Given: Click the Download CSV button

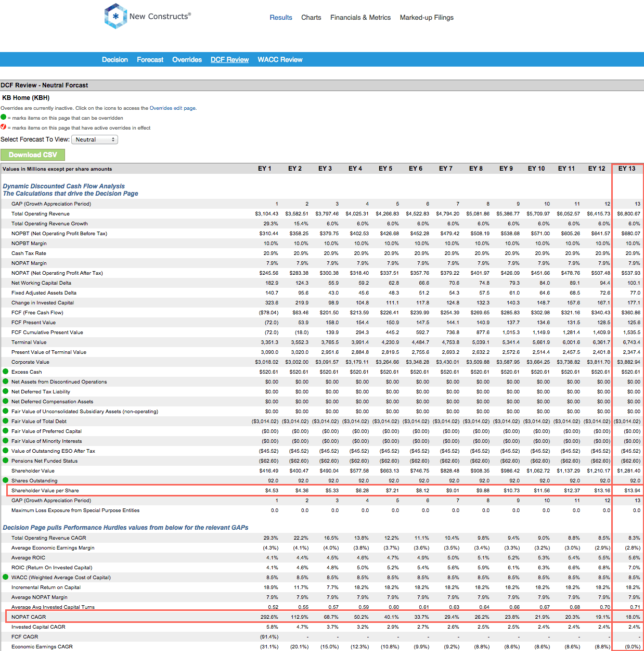Looking at the screenshot, I should (x=33, y=155).
